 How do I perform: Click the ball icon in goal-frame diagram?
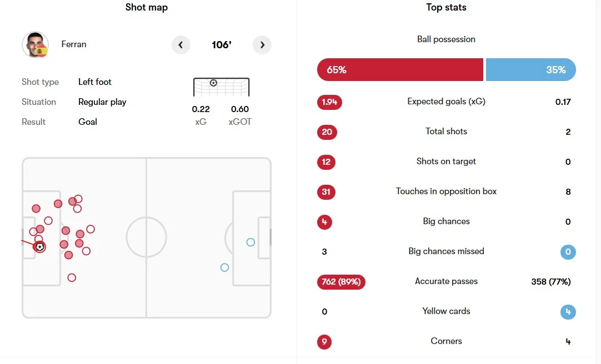[213, 83]
